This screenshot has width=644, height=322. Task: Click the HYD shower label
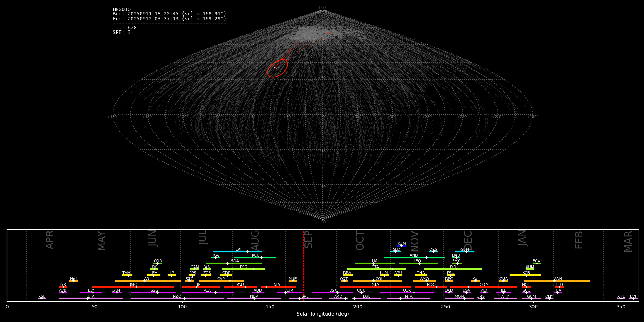pos(452,267)
